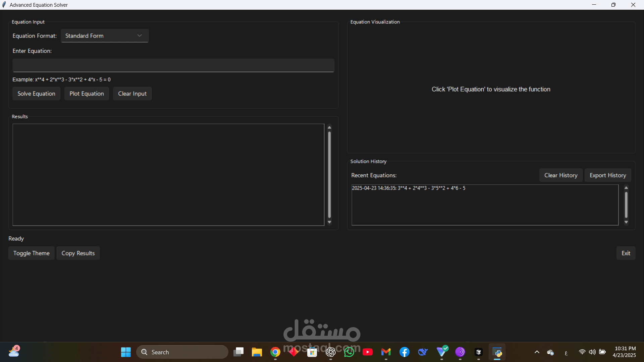Screen dimensions: 644x362
Task: Open Google Chrome from the taskbar
Action: [x=275, y=352]
